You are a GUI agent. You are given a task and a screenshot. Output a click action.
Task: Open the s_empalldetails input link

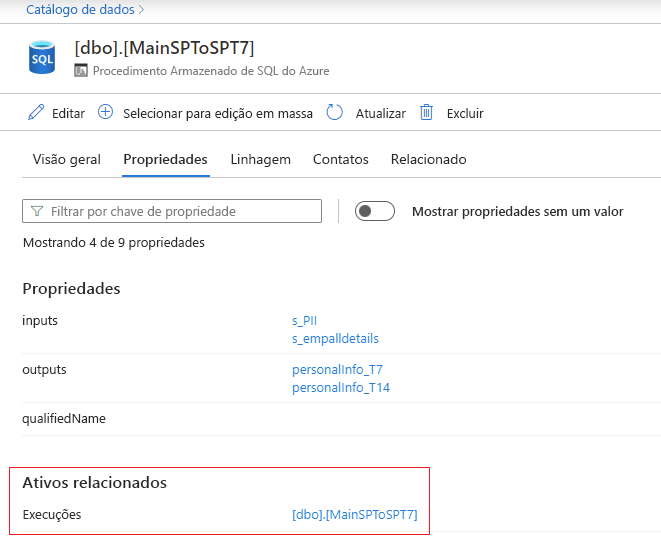coord(335,338)
